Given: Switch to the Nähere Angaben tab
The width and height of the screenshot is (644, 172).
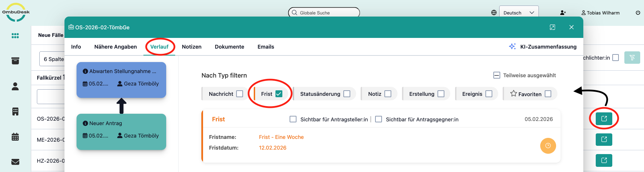Looking at the screenshot, I should tap(115, 47).
